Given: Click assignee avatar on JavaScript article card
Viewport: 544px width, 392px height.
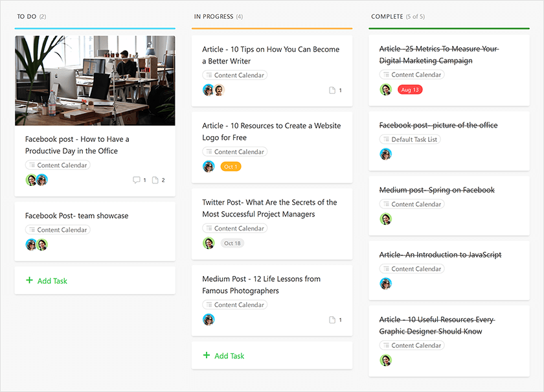Looking at the screenshot, I should (385, 284).
